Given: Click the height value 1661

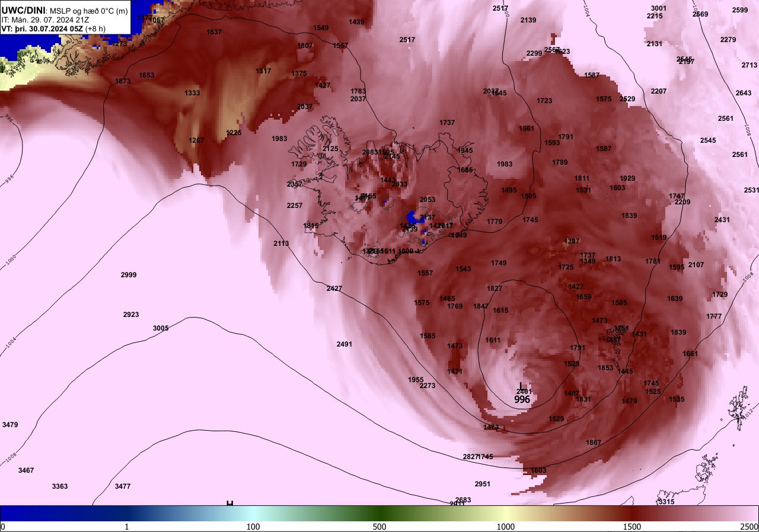Looking at the screenshot, I should (x=690, y=354).
